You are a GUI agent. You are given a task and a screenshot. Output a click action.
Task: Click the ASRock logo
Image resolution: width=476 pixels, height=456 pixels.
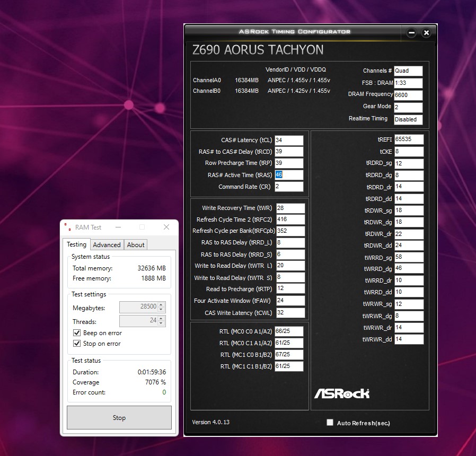point(342,393)
